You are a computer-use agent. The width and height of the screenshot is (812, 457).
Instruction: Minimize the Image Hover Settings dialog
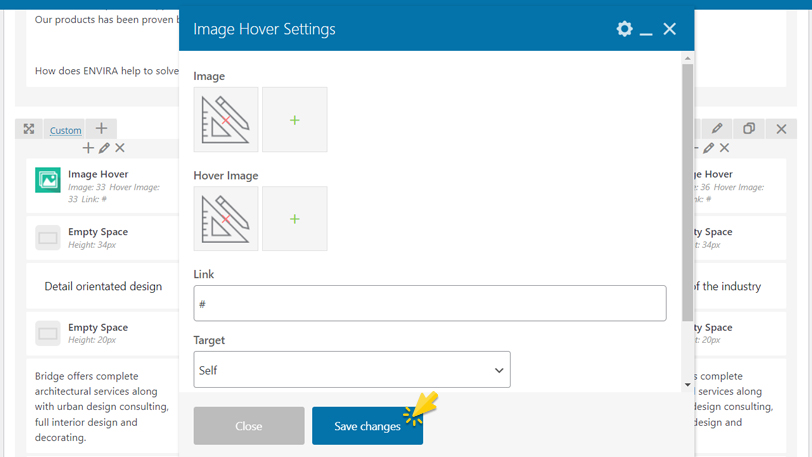647,30
